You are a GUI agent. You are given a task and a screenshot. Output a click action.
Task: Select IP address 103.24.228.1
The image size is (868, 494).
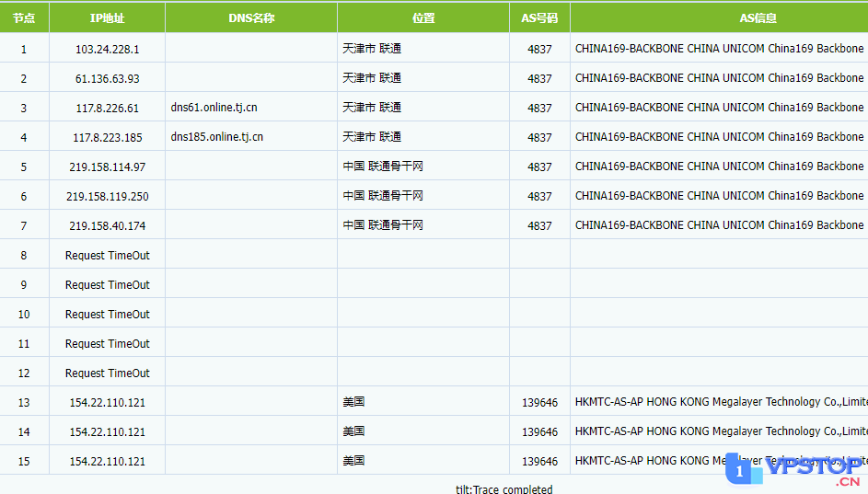pos(108,50)
